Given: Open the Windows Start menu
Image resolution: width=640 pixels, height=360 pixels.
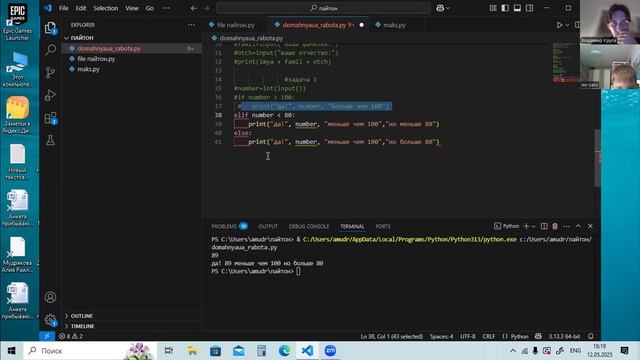Looking at the screenshot, I should [11, 351].
